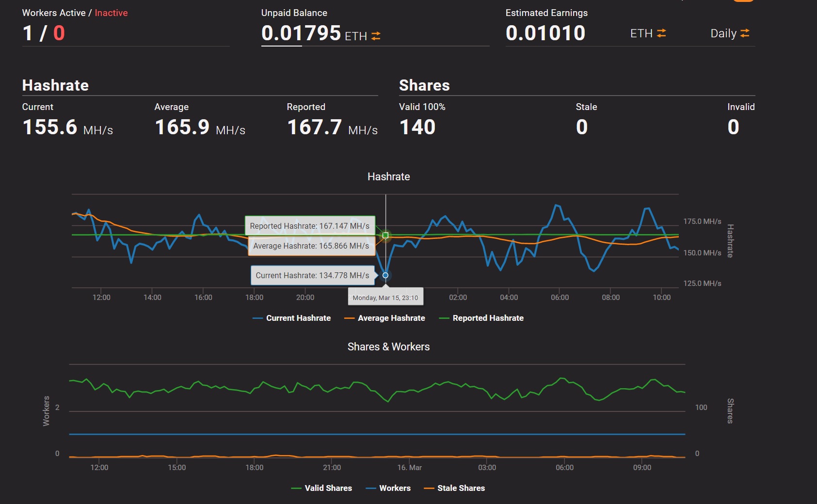Click the Current hashrate value 155.6

click(50, 127)
